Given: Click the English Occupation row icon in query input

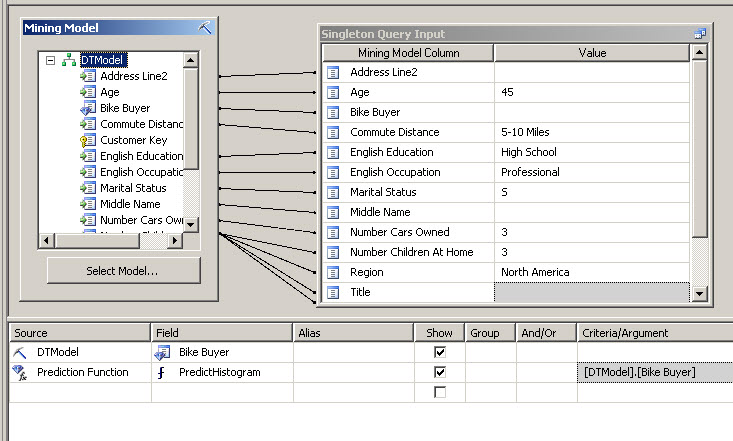Looking at the screenshot, I should tap(333, 173).
